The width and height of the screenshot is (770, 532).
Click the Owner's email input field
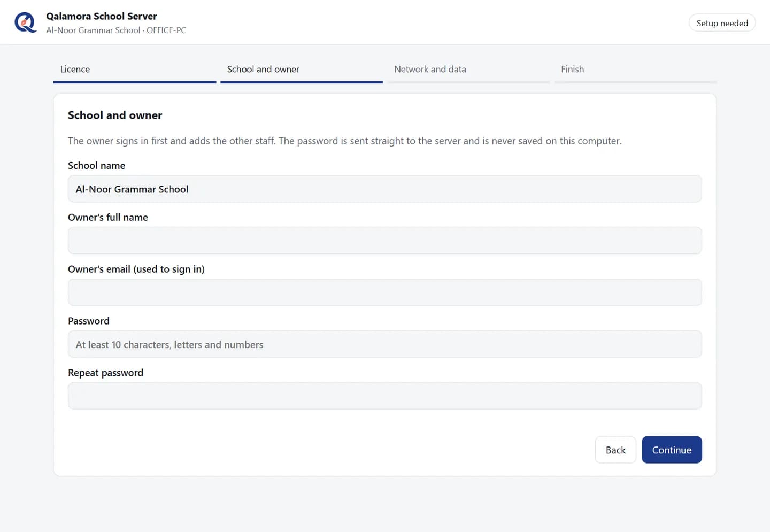384,292
